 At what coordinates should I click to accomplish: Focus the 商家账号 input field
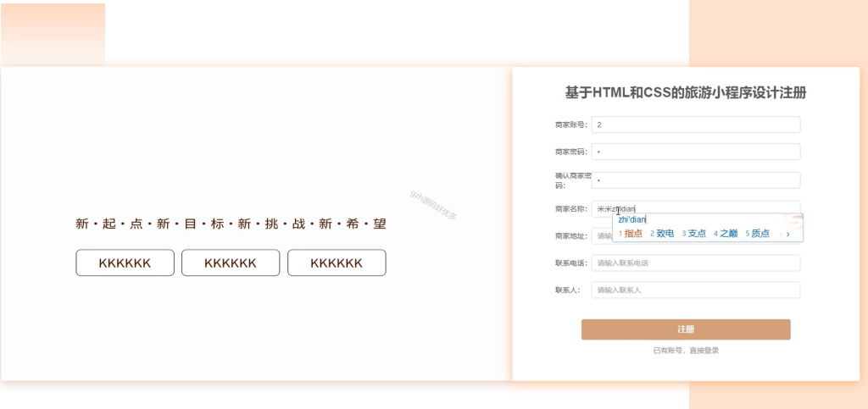(x=696, y=124)
